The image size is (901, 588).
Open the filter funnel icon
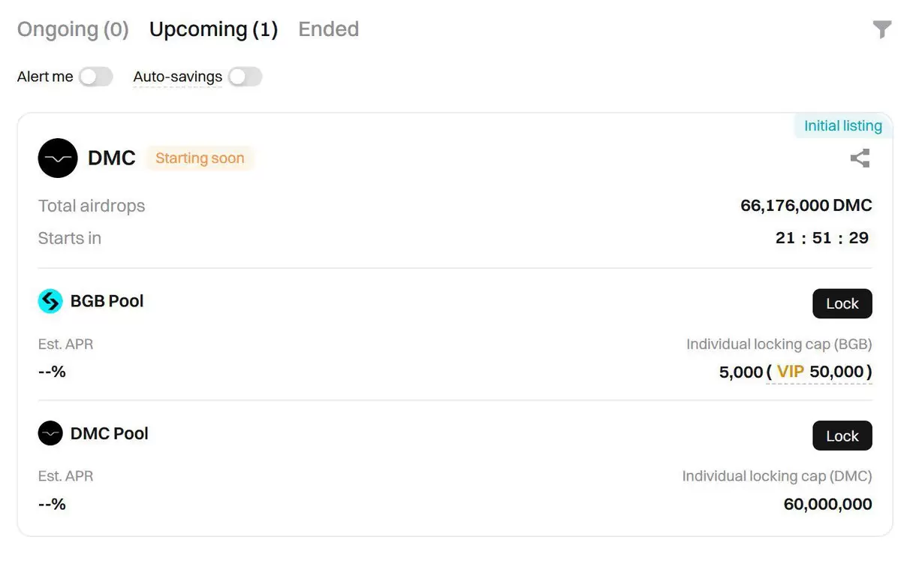pyautogui.click(x=881, y=29)
